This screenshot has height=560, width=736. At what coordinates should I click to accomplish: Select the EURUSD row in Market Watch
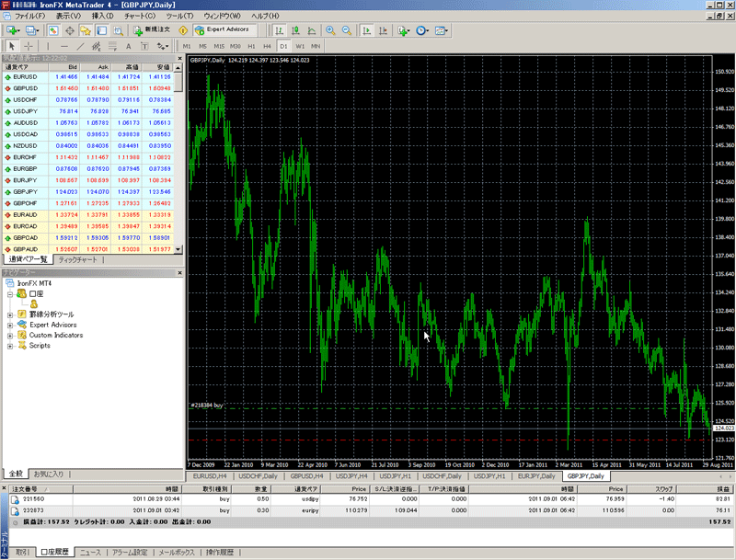[87, 77]
